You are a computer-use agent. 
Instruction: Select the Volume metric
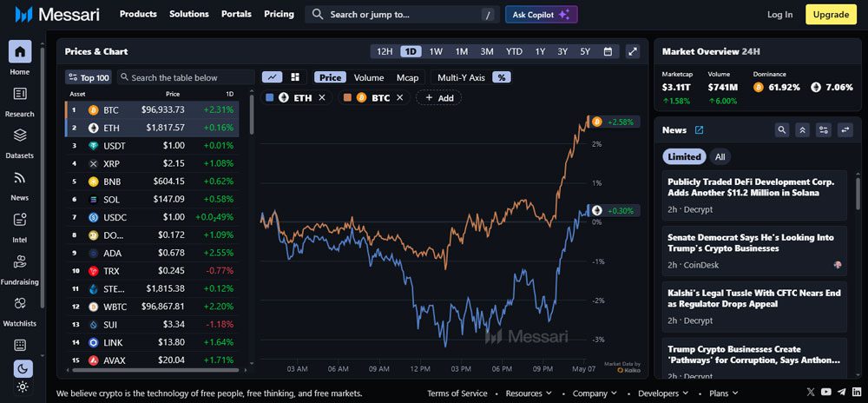pyautogui.click(x=369, y=77)
